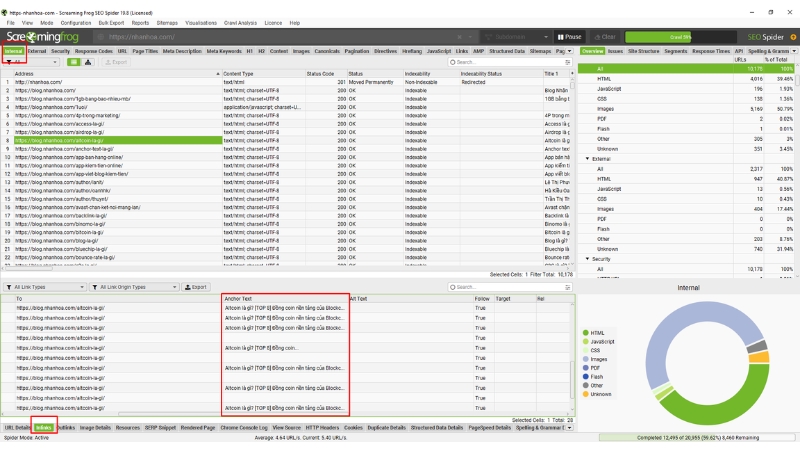
Task: Open the Visualisations menu
Action: (201, 23)
